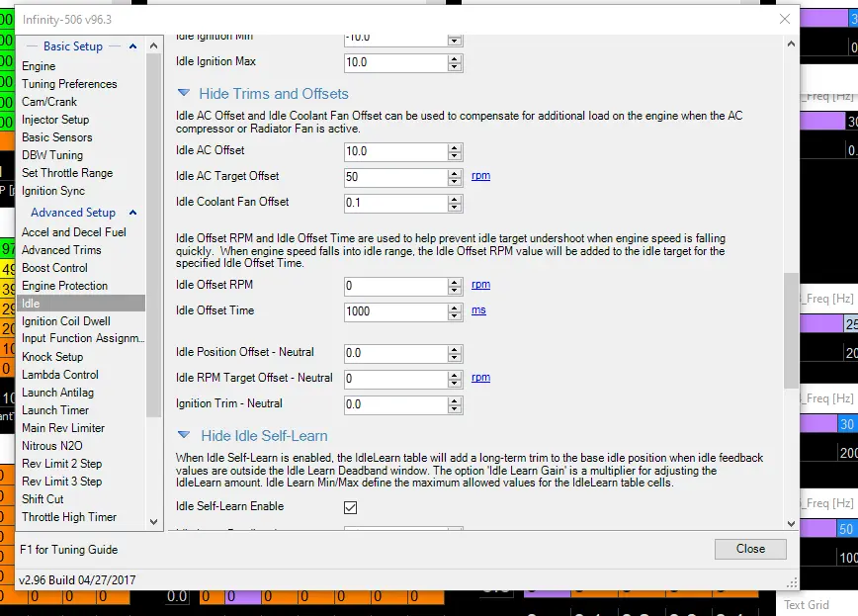Image resolution: width=858 pixels, height=616 pixels.
Task: Click the Idle Ignition Max field
Action: coord(395,62)
